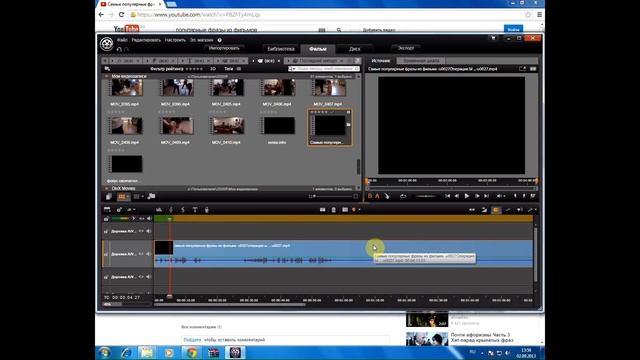Screen dimensions: 640x360
Task: Mute the highlighted middle Дорожка A/V track
Action: [x=149, y=254]
